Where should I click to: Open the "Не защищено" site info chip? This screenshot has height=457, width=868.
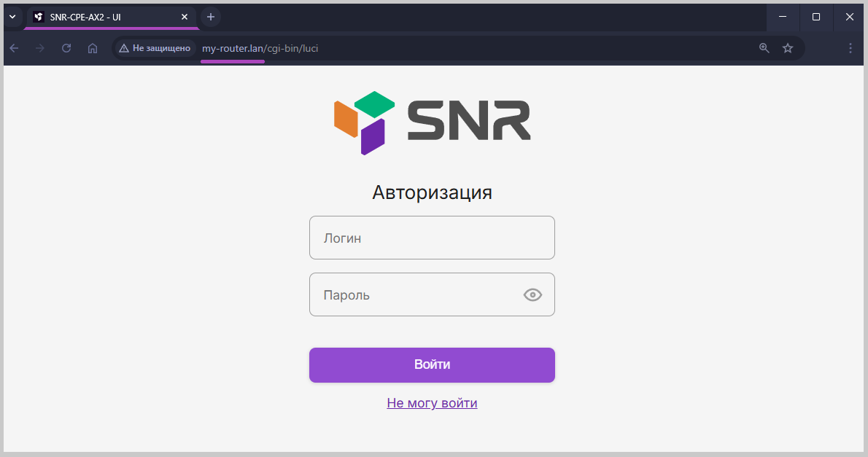pos(155,48)
